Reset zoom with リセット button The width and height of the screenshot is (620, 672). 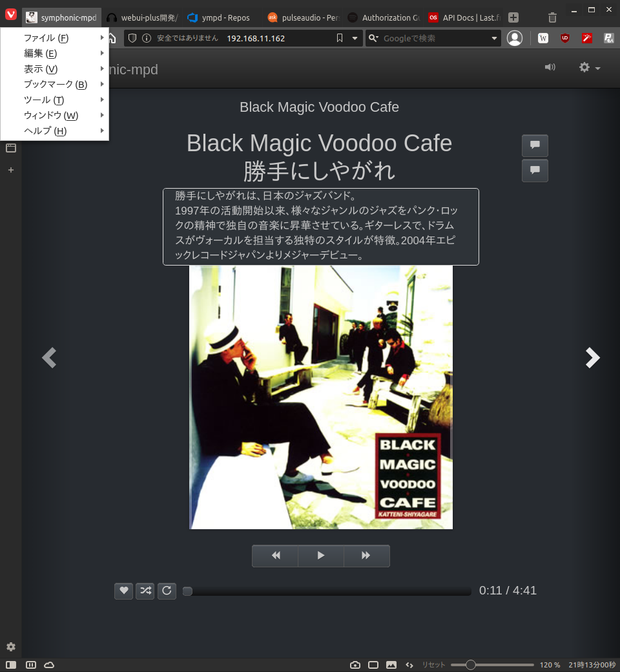[x=433, y=665]
